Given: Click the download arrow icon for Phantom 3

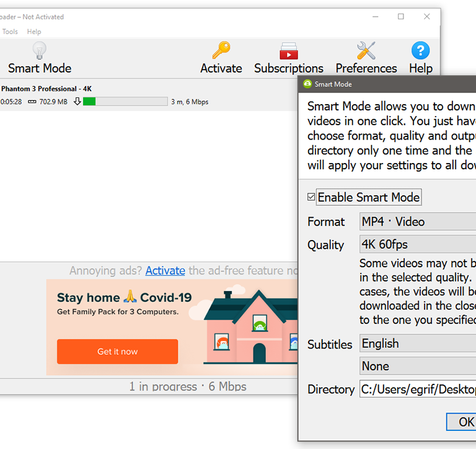Looking at the screenshot, I should click(77, 102).
